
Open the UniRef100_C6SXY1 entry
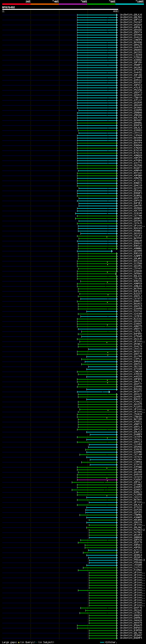point(131,497)
